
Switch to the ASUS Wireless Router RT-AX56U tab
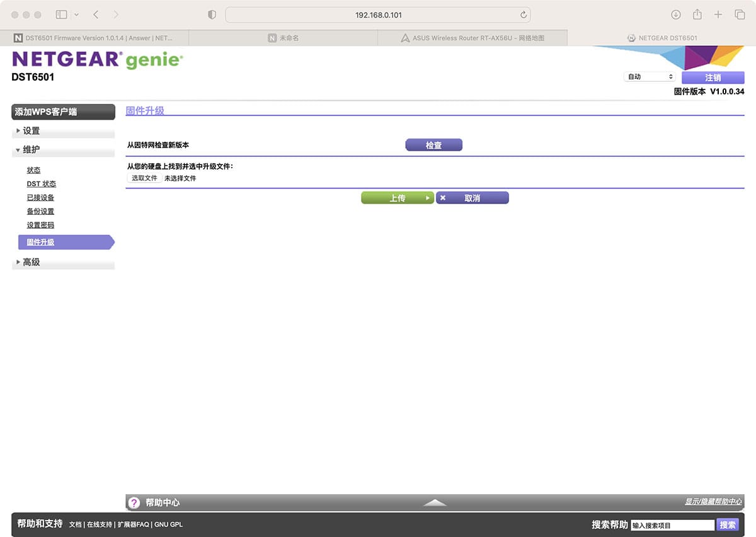472,38
